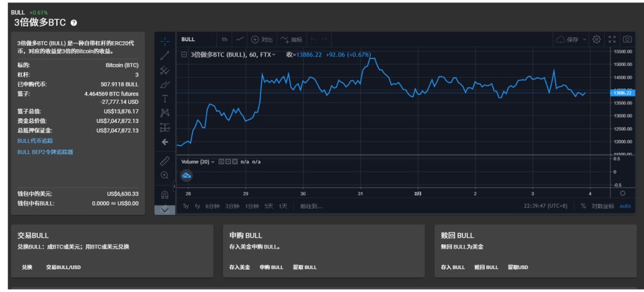Set chart range to 3分钟
Screen dimensions: 644x292
(x=232, y=206)
